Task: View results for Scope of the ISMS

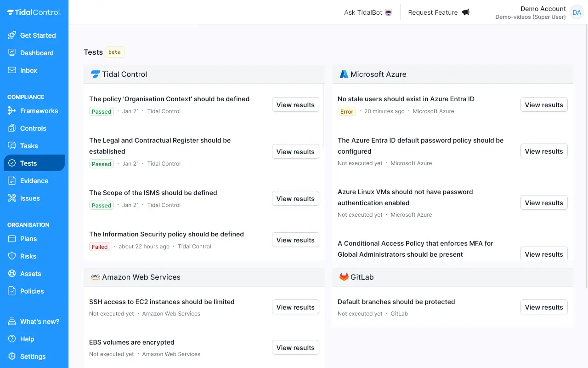Action: point(295,199)
